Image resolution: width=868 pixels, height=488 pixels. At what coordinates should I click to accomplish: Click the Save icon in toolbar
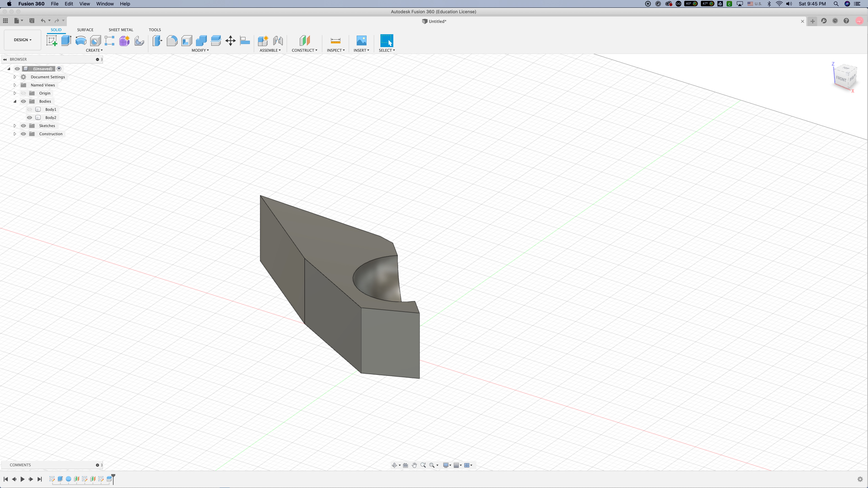coord(32,21)
